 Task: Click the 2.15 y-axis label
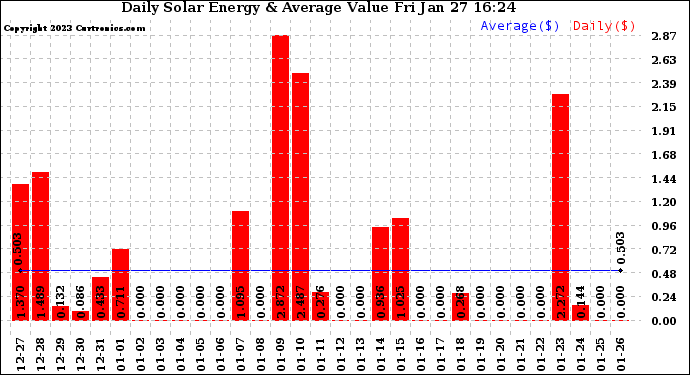[x=664, y=107]
